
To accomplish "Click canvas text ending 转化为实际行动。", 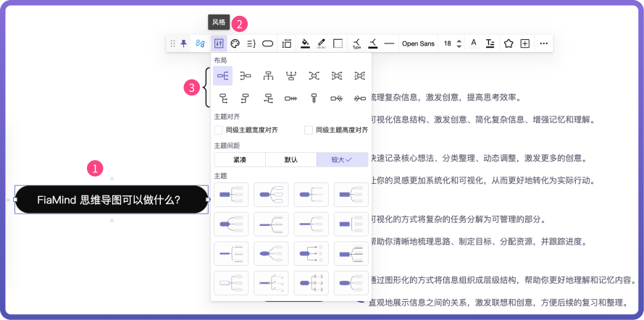I will (483, 180).
